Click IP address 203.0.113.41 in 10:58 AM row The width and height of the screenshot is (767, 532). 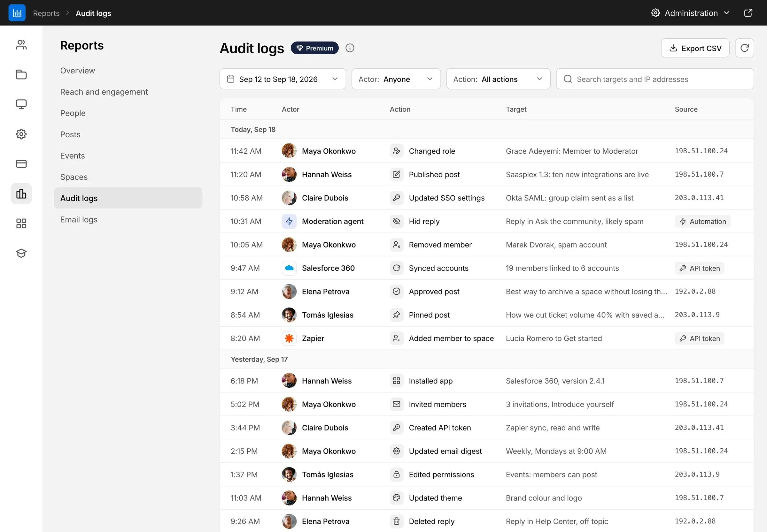pos(699,198)
